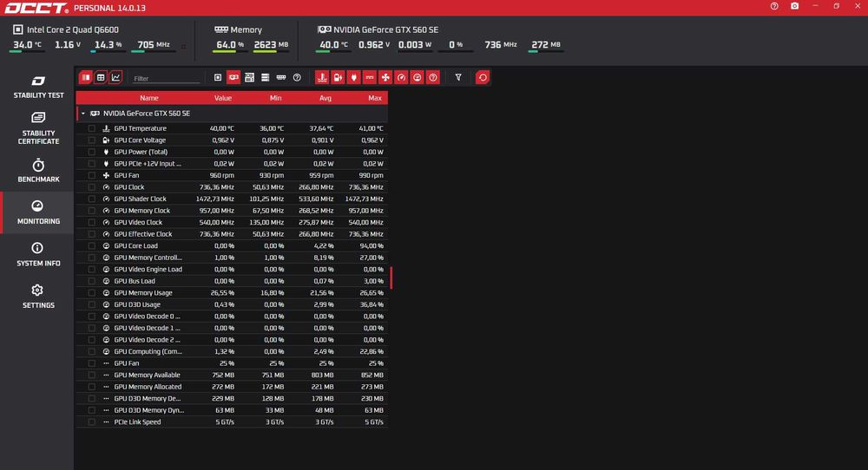This screenshot has height=470, width=868.
Task: Click the funnel filter icon
Action: tap(458, 77)
